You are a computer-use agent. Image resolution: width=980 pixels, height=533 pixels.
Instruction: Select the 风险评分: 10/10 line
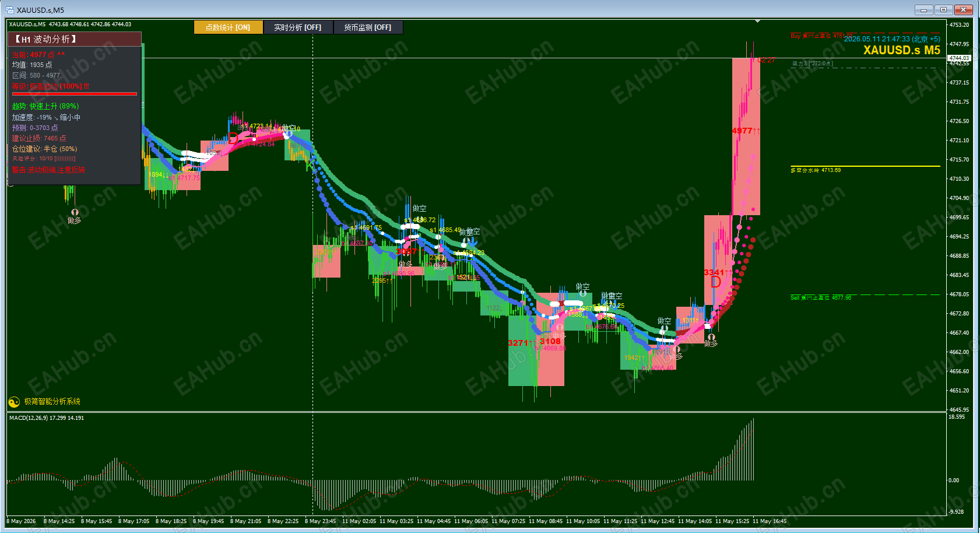point(44,159)
